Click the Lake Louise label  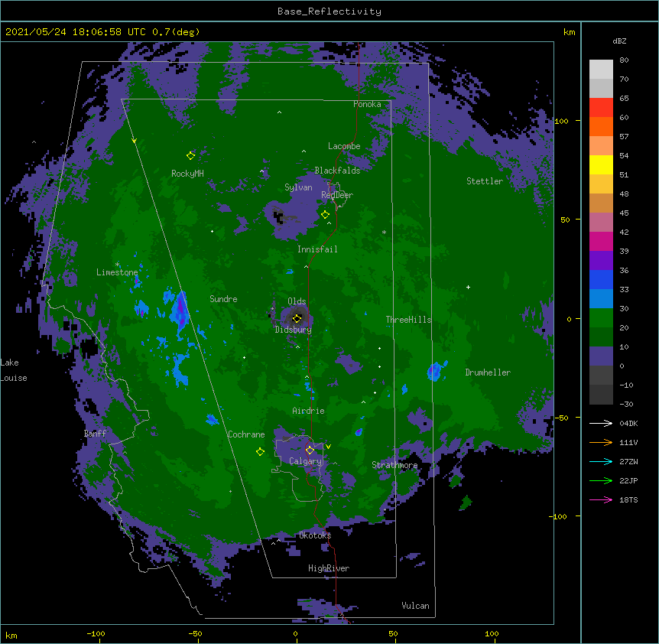point(14,370)
